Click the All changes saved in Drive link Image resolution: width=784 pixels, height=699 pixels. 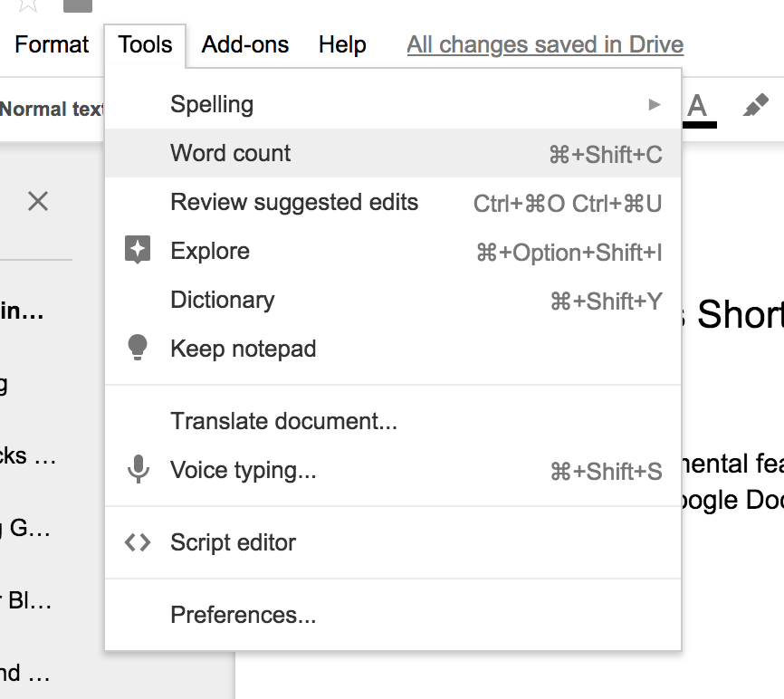[545, 44]
